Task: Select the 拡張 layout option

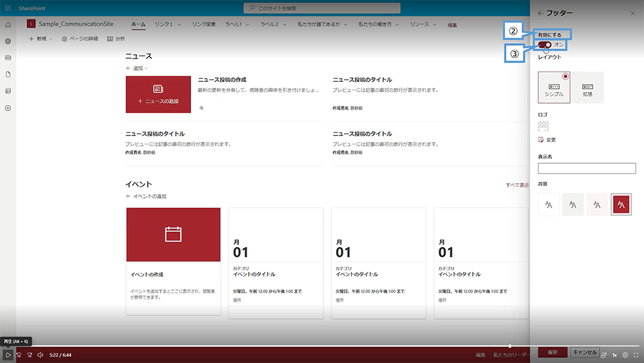Action: 587,88
